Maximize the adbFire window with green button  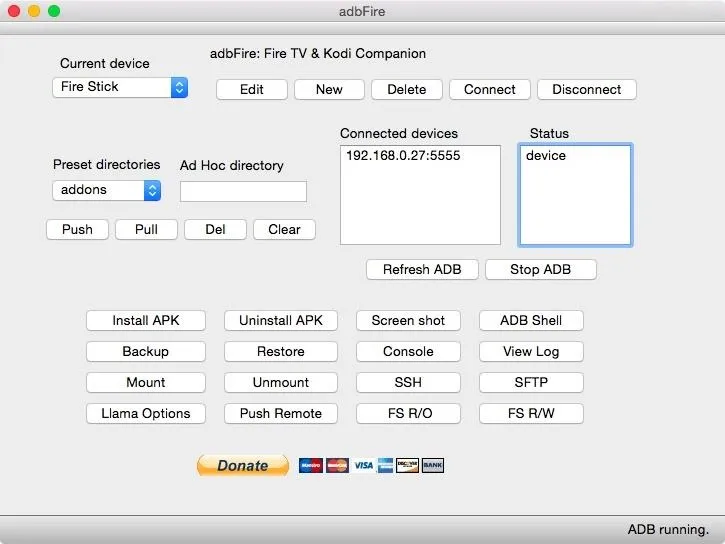click(x=54, y=11)
